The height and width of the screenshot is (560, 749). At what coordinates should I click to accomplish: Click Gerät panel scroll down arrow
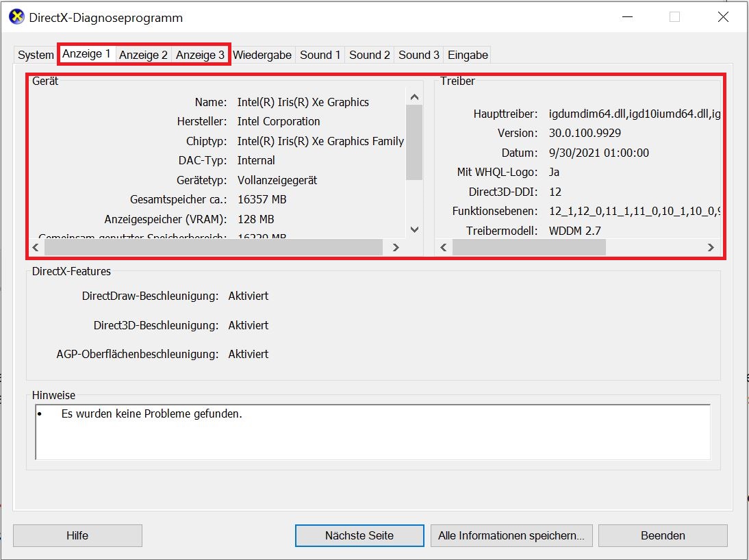tap(414, 230)
